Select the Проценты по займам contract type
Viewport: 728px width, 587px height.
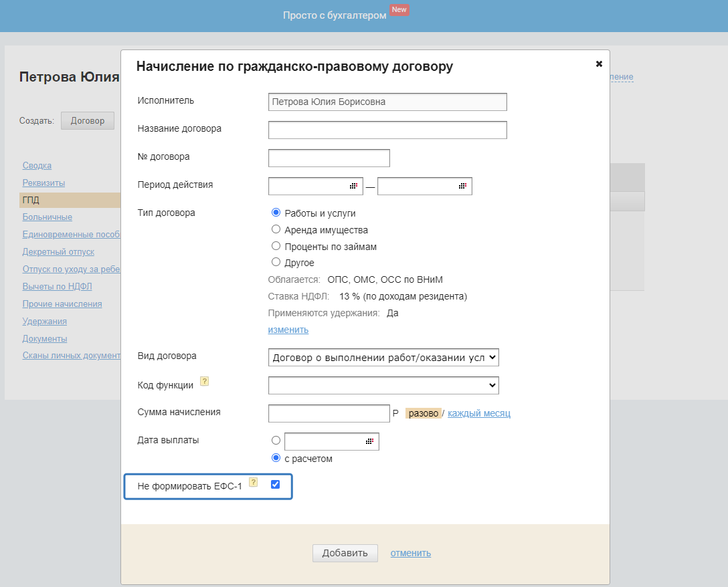(x=276, y=246)
